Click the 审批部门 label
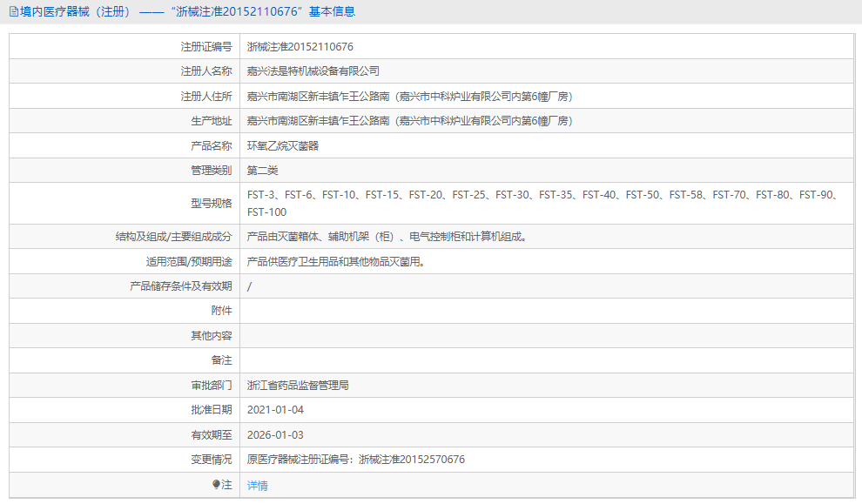The width and height of the screenshot is (862, 504). click(x=212, y=386)
